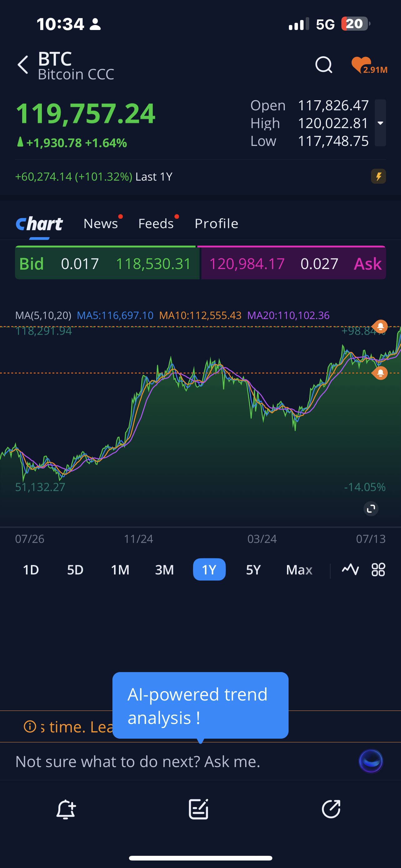Tap the MA(5,10,20) indicator label
401x868 pixels.
point(43,315)
